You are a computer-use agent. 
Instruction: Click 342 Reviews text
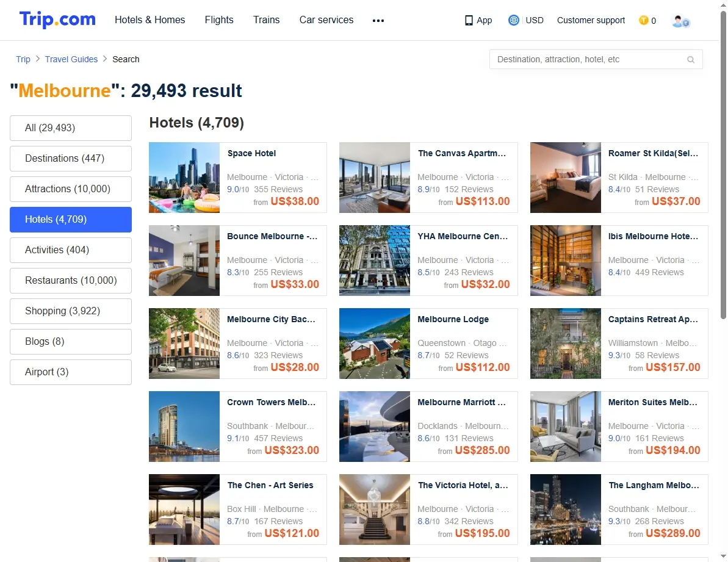point(469,522)
